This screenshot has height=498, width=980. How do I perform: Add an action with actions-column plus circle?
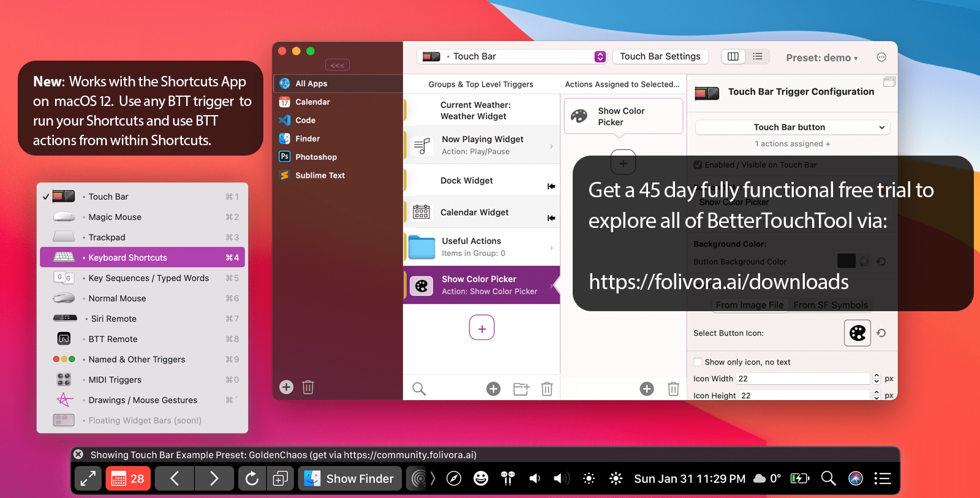pos(647,388)
